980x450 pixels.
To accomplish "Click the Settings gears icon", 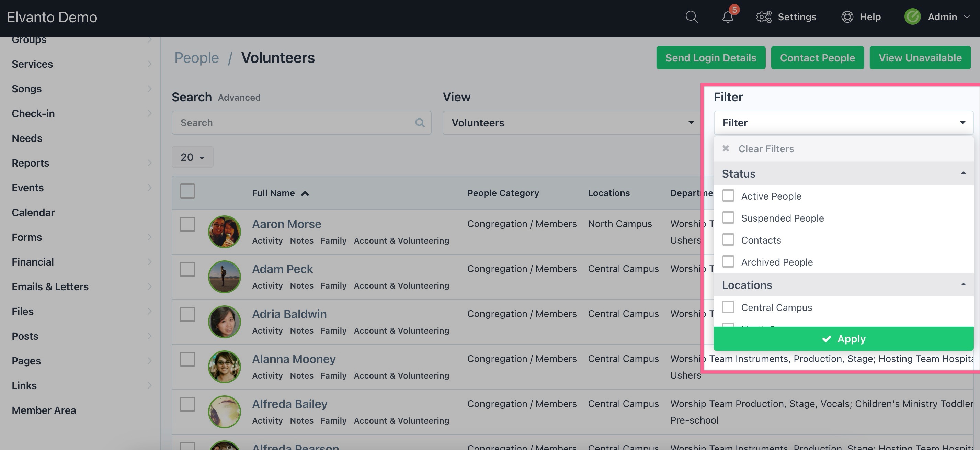I will 764,17.
